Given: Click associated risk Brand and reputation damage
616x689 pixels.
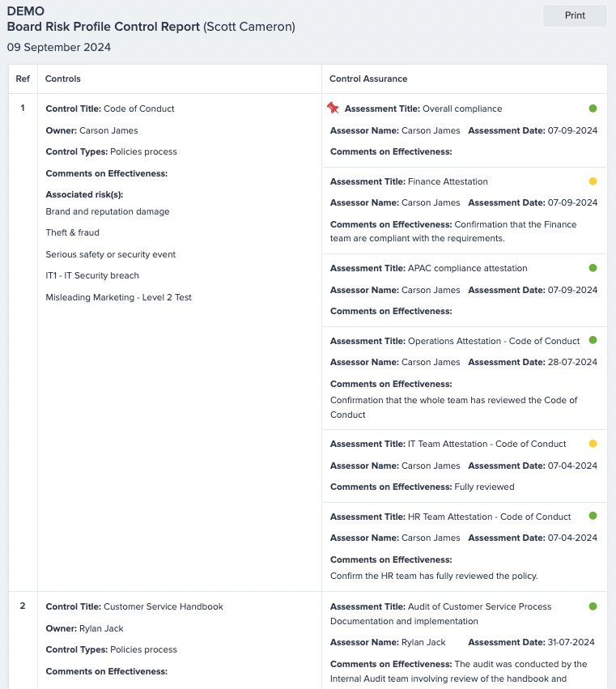Looking at the screenshot, I should [108, 211].
